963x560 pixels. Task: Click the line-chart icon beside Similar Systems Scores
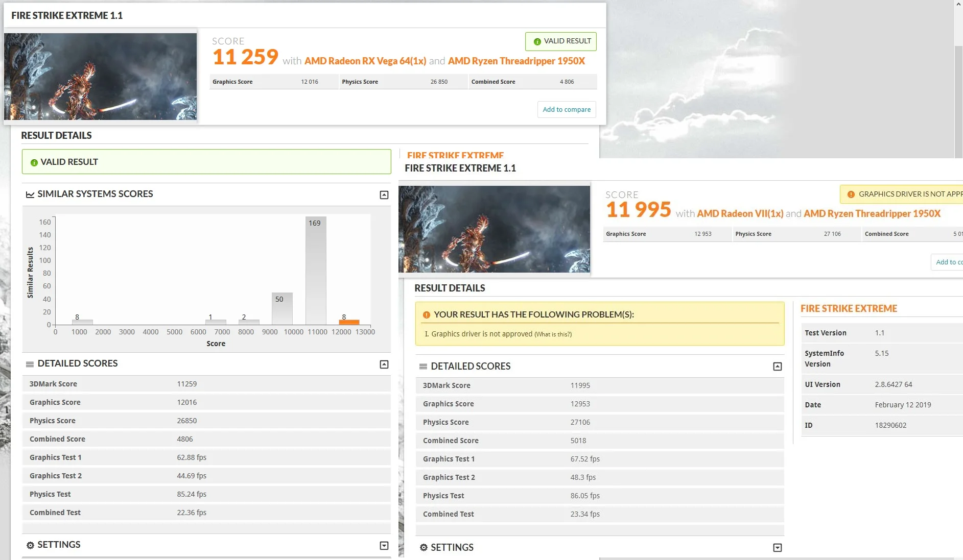[x=30, y=194]
